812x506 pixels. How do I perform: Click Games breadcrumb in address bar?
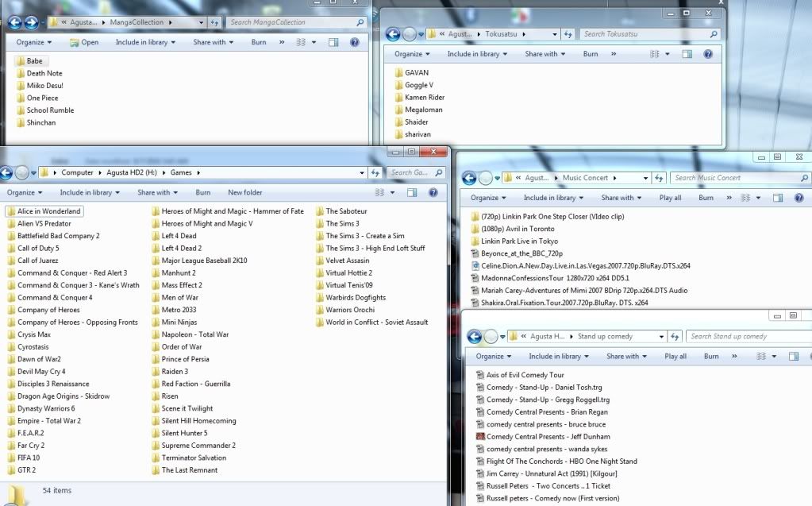pyautogui.click(x=181, y=172)
